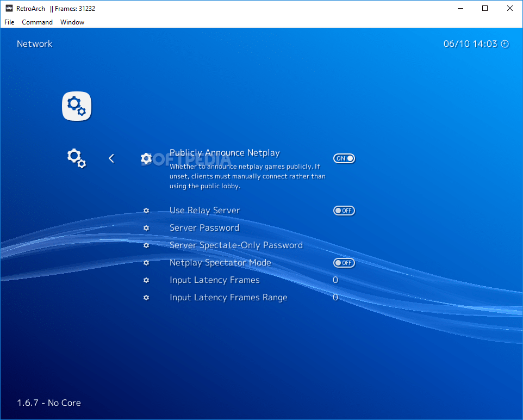The height and width of the screenshot is (420, 523).
Task: Open the File menu
Action: click(9, 22)
